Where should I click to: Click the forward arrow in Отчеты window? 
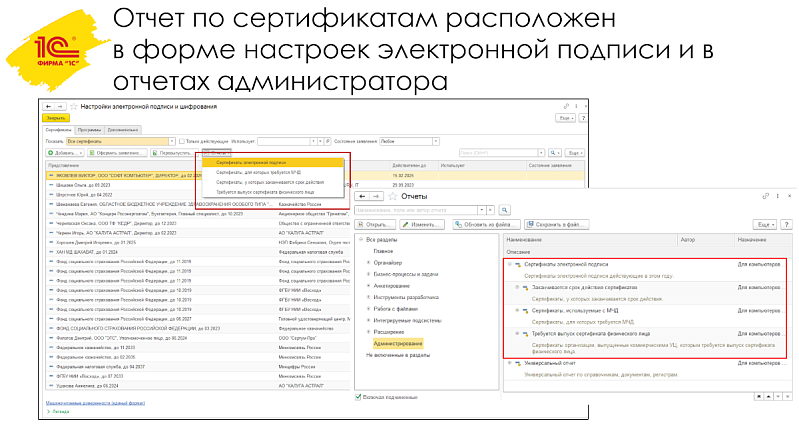[376, 196]
